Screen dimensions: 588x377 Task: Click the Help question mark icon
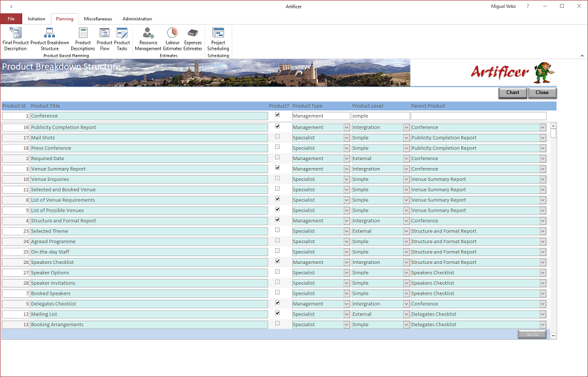click(x=528, y=7)
